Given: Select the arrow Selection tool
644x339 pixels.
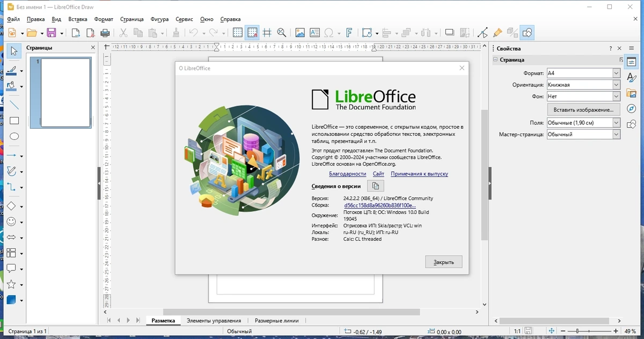Looking at the screenshot, I should coord(14,51).
